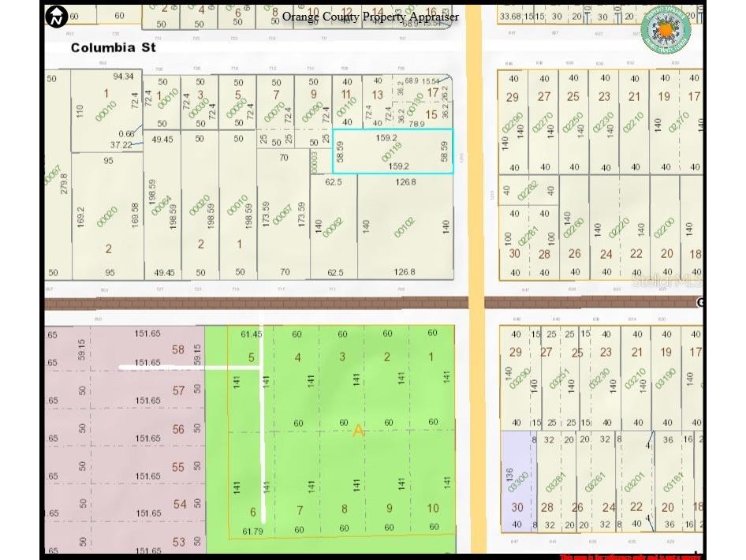Screen dimensions: 746x560
Task: Select parcel 00102 below the highlighted lot
Action: click(405, 225)
